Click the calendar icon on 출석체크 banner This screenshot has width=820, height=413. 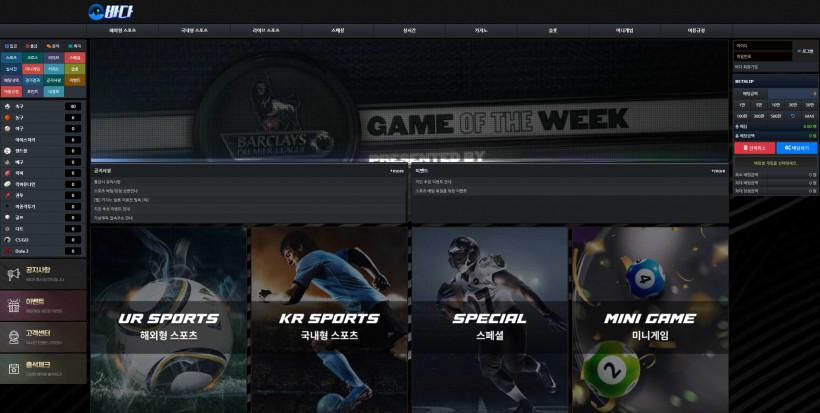pyautogui.click(x=14, y=369)
